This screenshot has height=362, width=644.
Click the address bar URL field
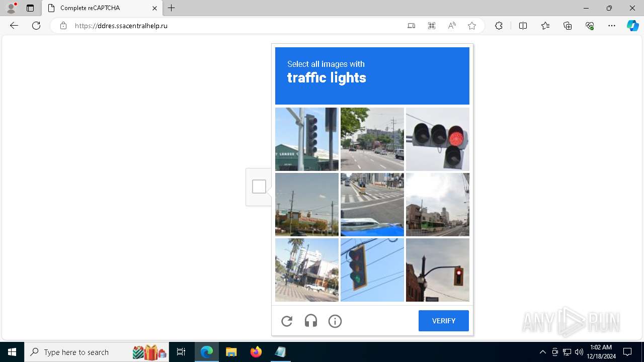tap(236, 26)
